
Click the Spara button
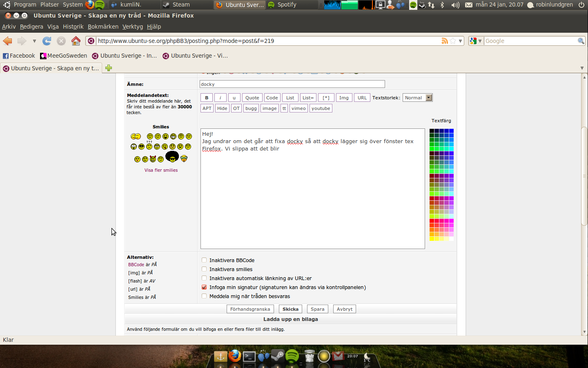[317, 309]
